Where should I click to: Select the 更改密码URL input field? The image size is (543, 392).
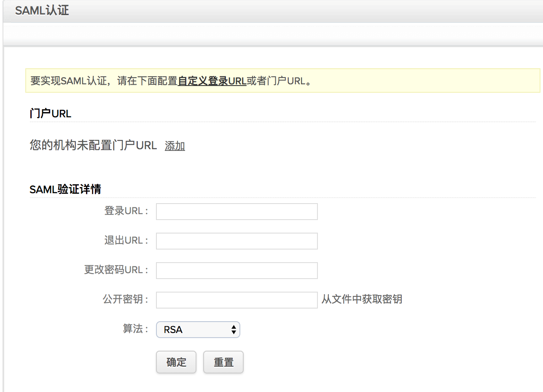click(237, 271)
